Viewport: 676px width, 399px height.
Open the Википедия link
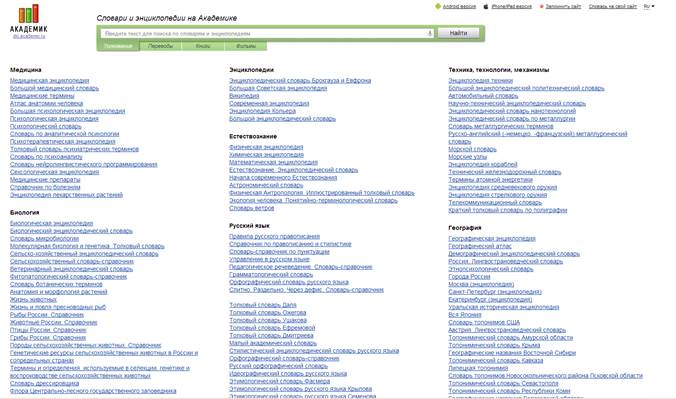click(x=244, y=96)
